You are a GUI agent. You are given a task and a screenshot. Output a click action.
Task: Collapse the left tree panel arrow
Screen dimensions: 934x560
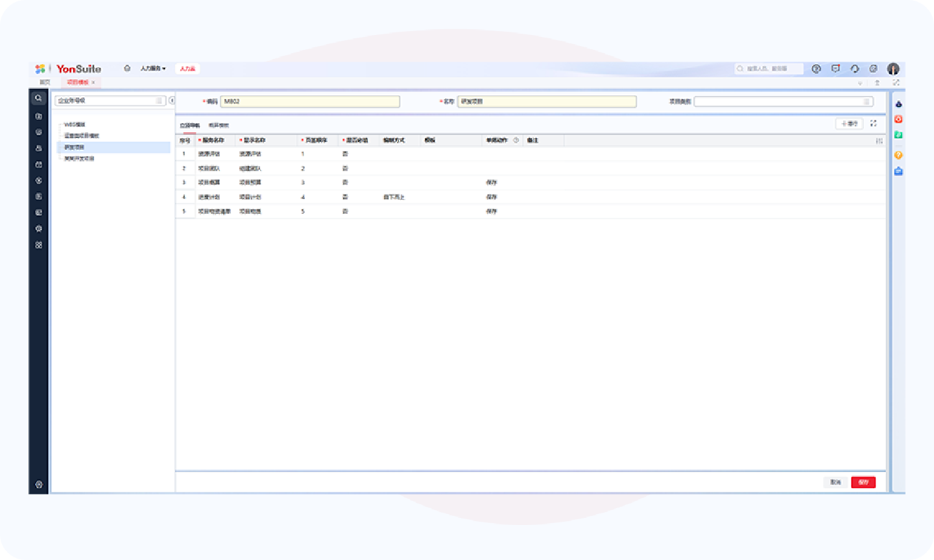172,100
